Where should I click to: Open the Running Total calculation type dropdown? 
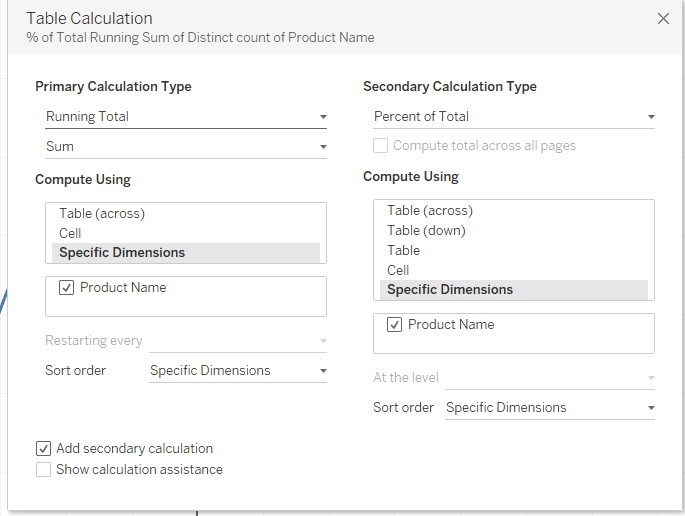(x=186, y=117)
